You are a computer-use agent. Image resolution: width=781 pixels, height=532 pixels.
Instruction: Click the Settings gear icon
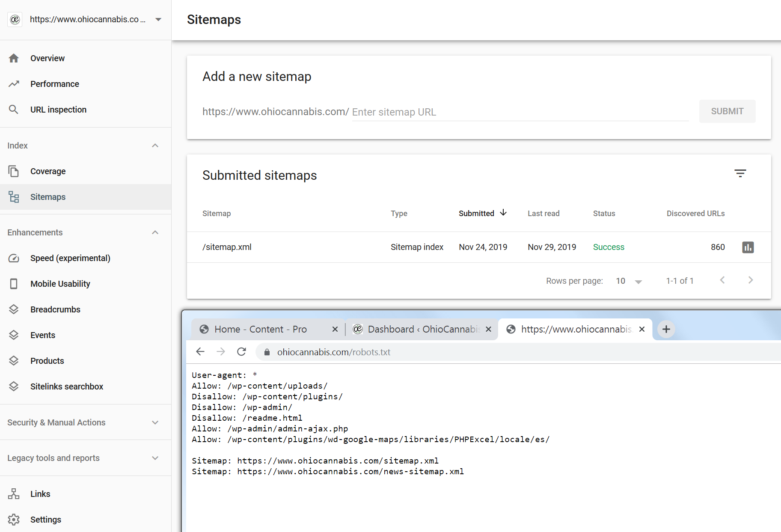[x=14, y=520]
